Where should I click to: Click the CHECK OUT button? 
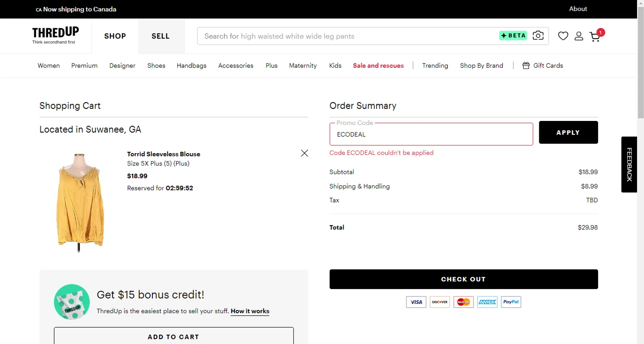464,279
